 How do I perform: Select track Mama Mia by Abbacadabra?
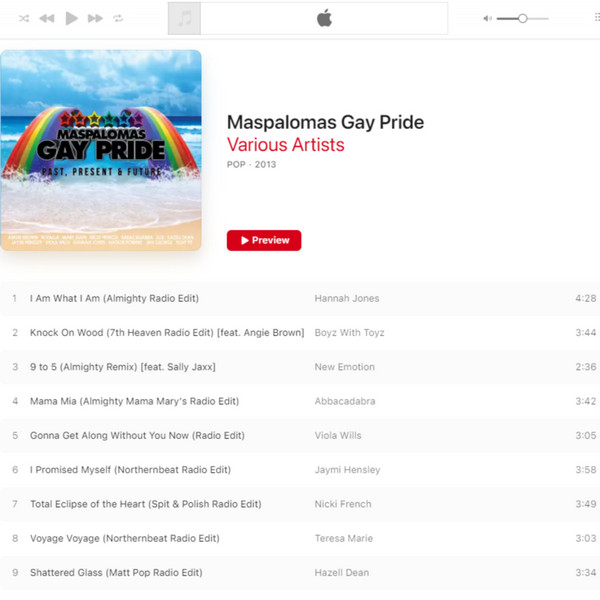tap(300, 401)
